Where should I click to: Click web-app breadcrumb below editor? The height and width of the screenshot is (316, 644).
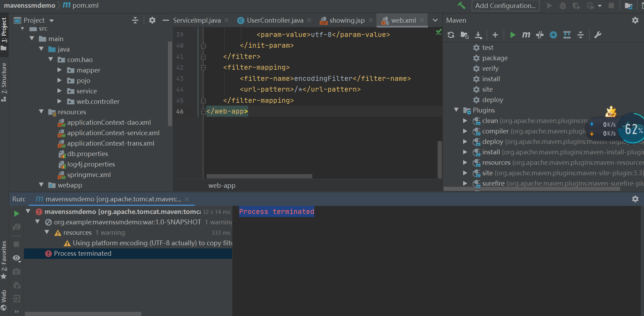222,185
